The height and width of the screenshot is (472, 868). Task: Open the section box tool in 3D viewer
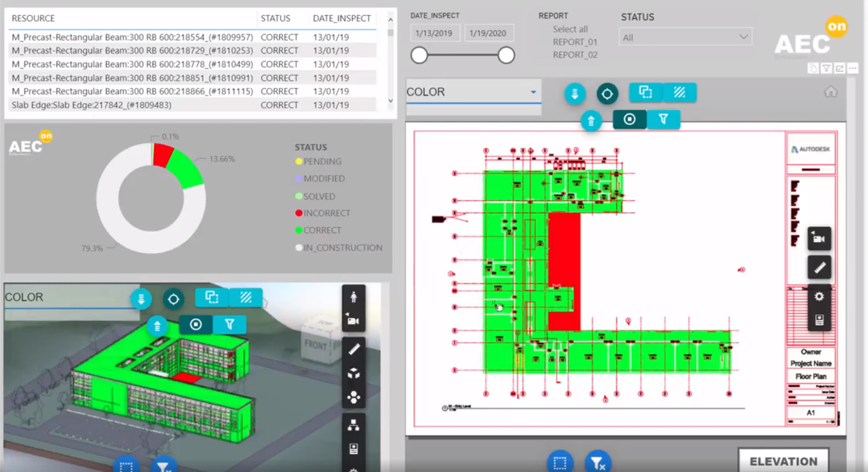(x=353, y=373)
